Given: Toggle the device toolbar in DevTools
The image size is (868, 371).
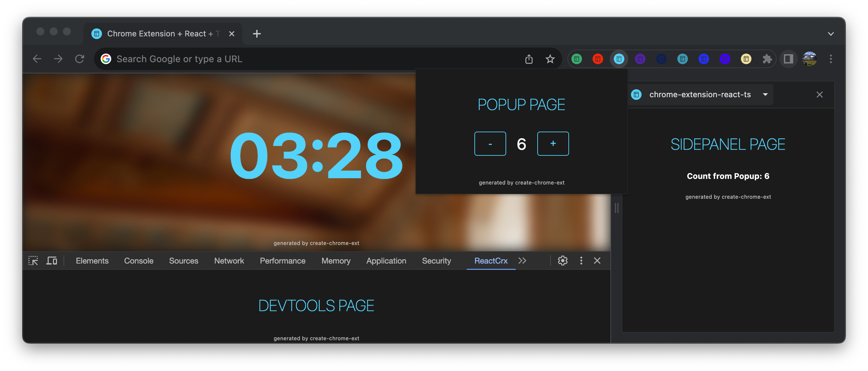Looking at the screenshot, I should (52, 261).
